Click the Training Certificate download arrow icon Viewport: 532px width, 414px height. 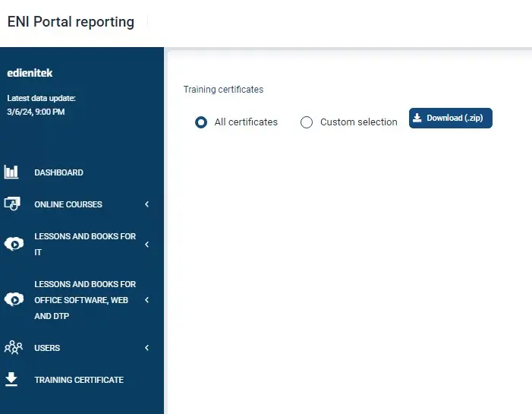pyautogui.click(x=11, y=379)
